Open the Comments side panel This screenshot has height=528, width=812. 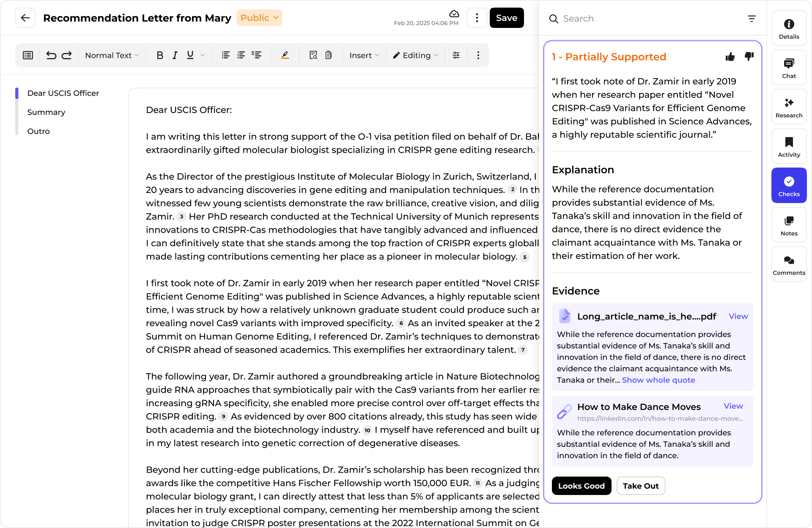pyautogui.click(x=789, y=264)
